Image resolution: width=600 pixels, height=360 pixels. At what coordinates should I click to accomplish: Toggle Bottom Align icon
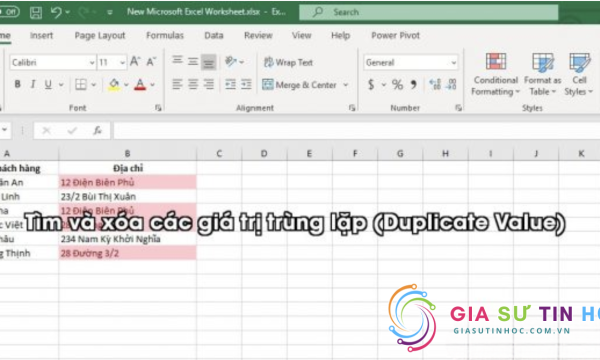coord(209,62)
